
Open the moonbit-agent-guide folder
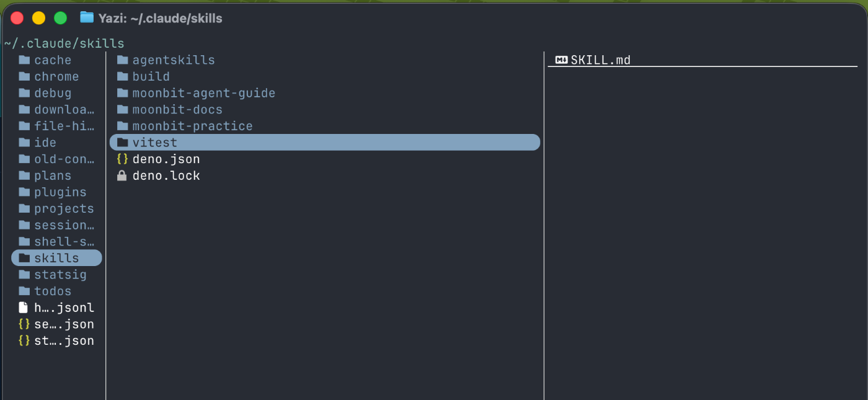[x=203, y=93]
